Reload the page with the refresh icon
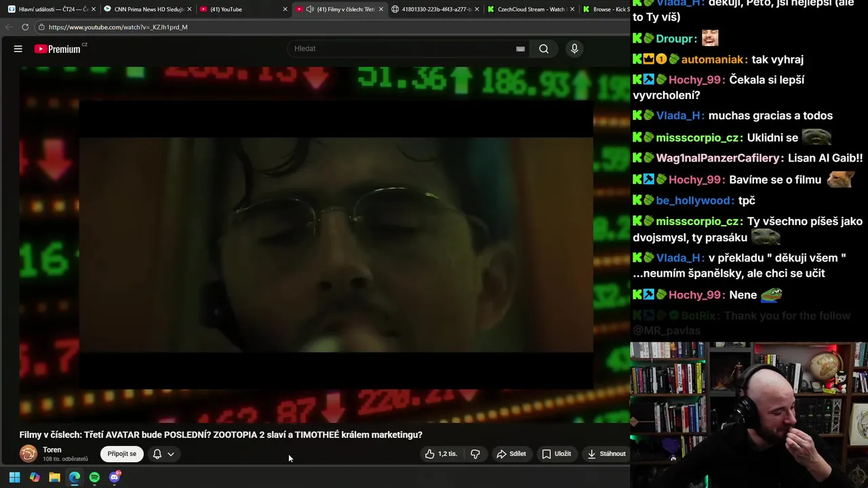868x488 pixels. [x=25, y=27]
